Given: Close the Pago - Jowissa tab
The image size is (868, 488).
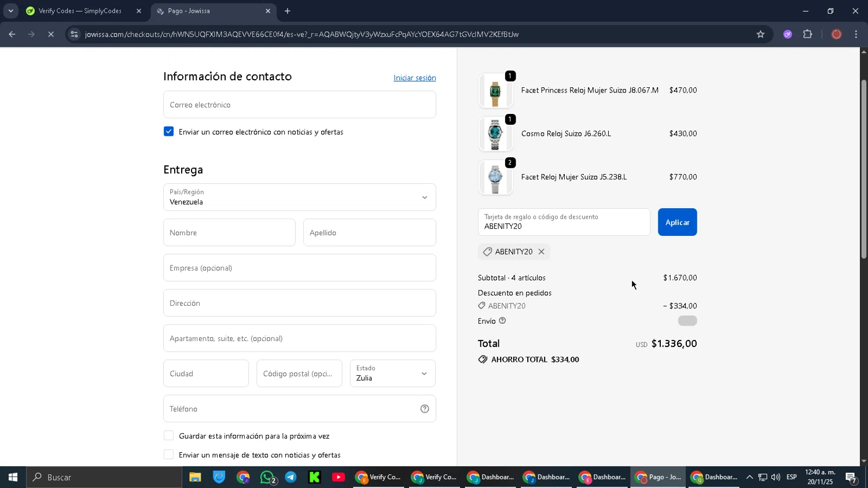Looking at the screenshot, I should 267,11.
